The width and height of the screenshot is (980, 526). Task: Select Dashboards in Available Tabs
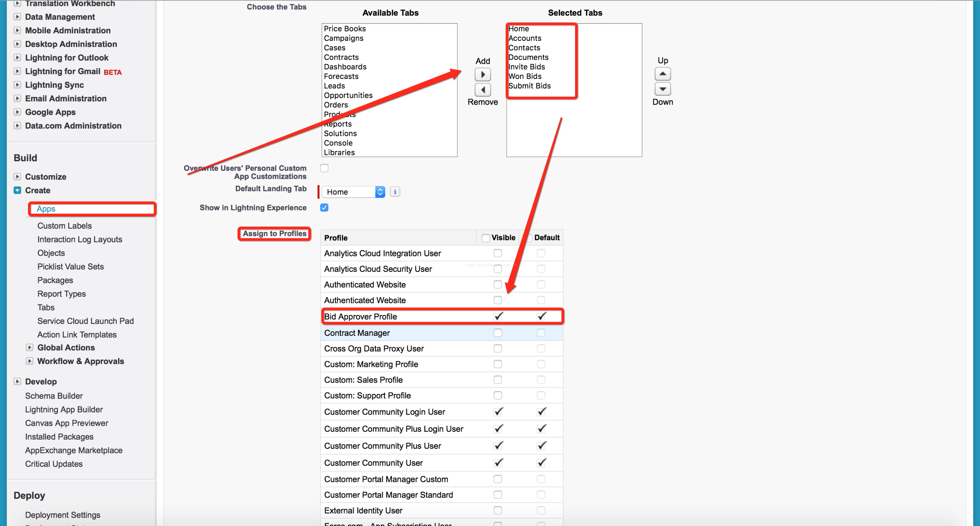click(345, 67)
